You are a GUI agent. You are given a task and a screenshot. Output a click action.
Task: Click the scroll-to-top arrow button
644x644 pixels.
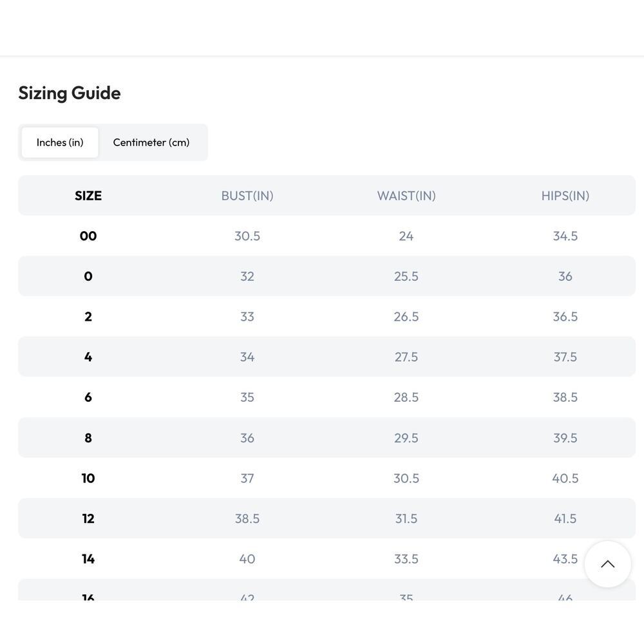click(x=607, y=564)
